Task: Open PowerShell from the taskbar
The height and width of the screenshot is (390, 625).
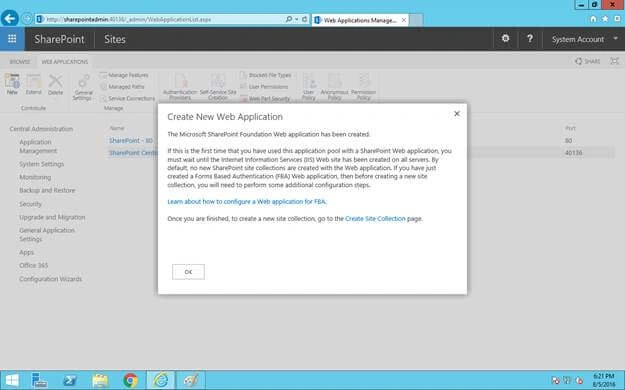Action: click(x=70, y=380)
